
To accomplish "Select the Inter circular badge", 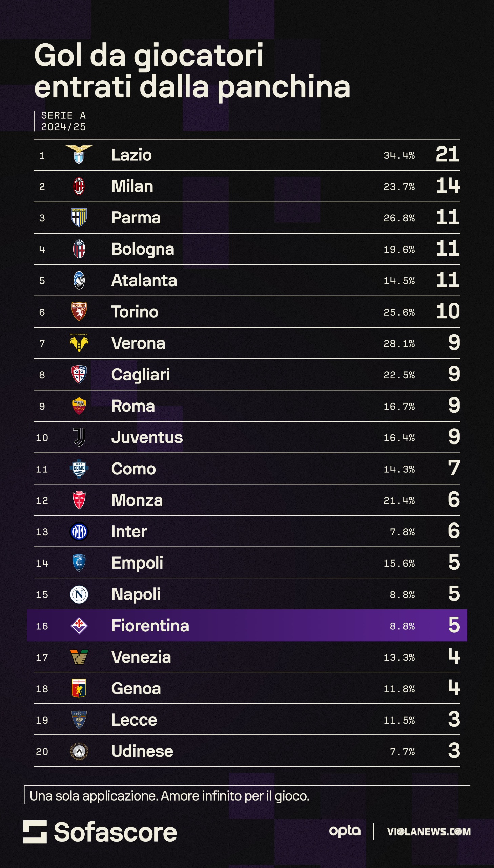I will coord(79,532).
